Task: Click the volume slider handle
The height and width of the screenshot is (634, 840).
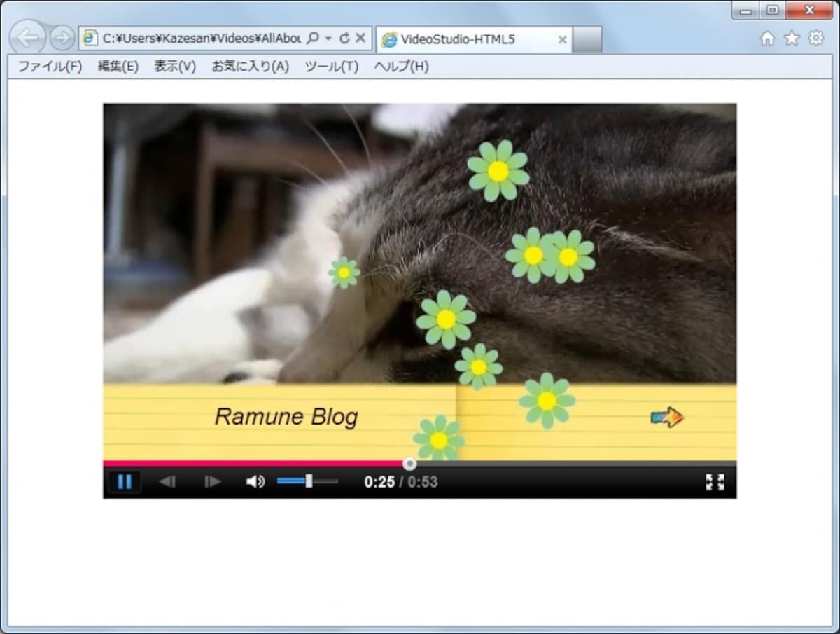Action: 309,481
